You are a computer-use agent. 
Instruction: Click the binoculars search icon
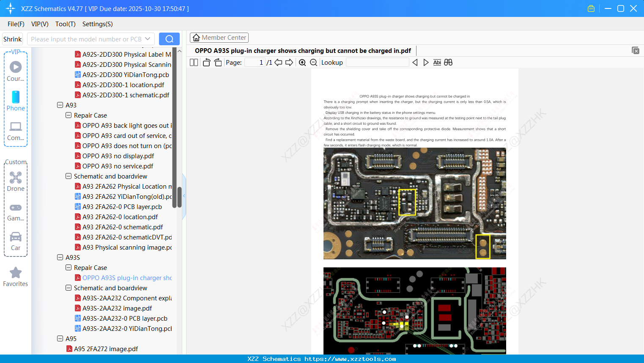click(448, 62)
